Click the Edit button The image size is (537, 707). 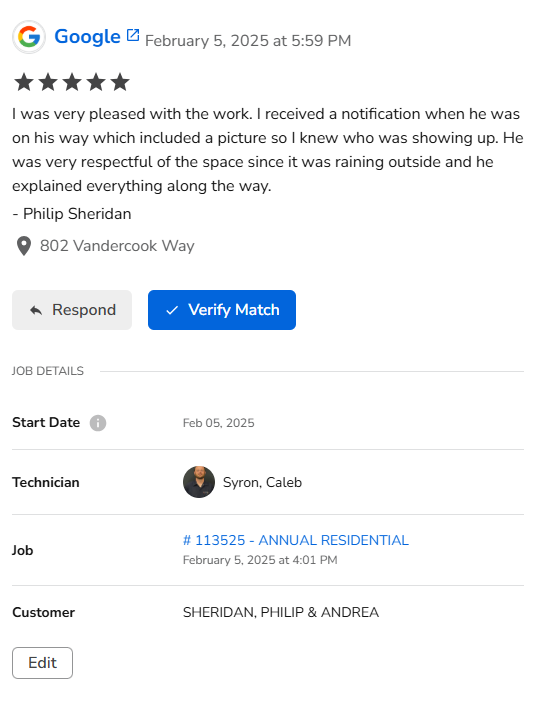click(42, 663)
